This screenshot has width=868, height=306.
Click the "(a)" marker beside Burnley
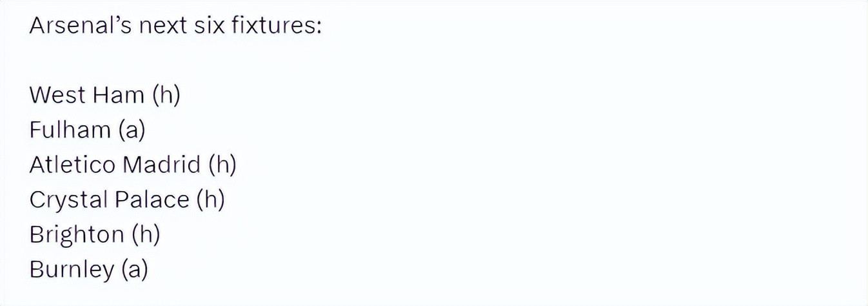[134, 270]
